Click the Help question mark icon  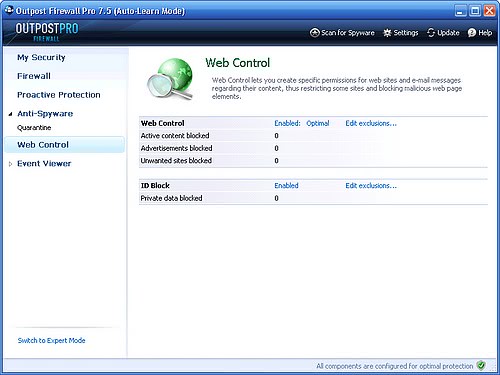coord(472,33)
